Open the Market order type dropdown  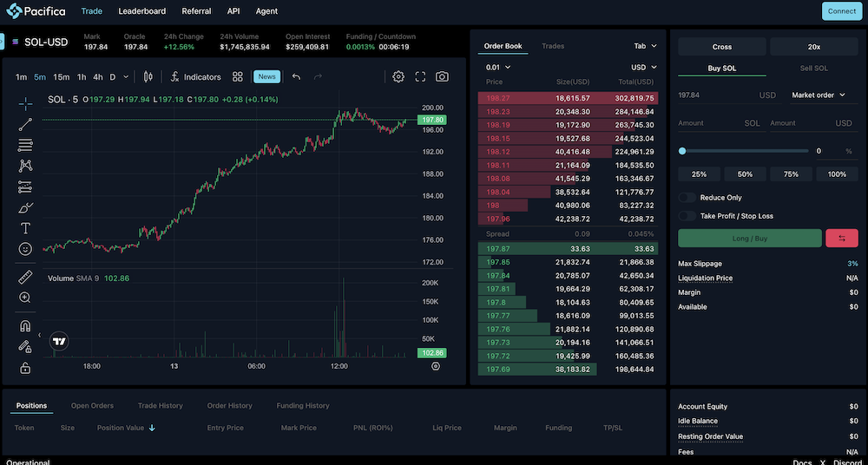pyautogui.click(x=818, y=95)
